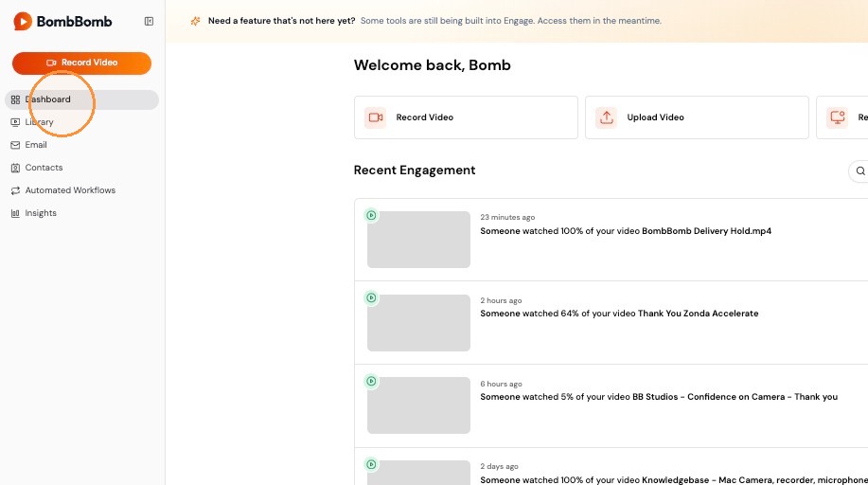Viewport: 868px width, 485px height.
Task: Click the Contacts icon in sidebar
Action: (x=15, y=168)
